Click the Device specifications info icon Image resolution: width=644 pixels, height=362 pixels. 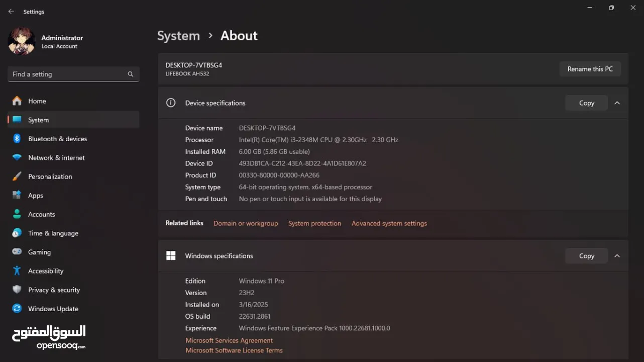(x=171, y=103)
